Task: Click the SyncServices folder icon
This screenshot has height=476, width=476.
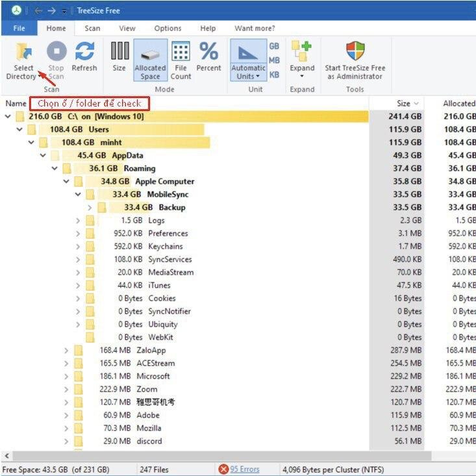Action: pyautogui.click(x=90, y=259)
